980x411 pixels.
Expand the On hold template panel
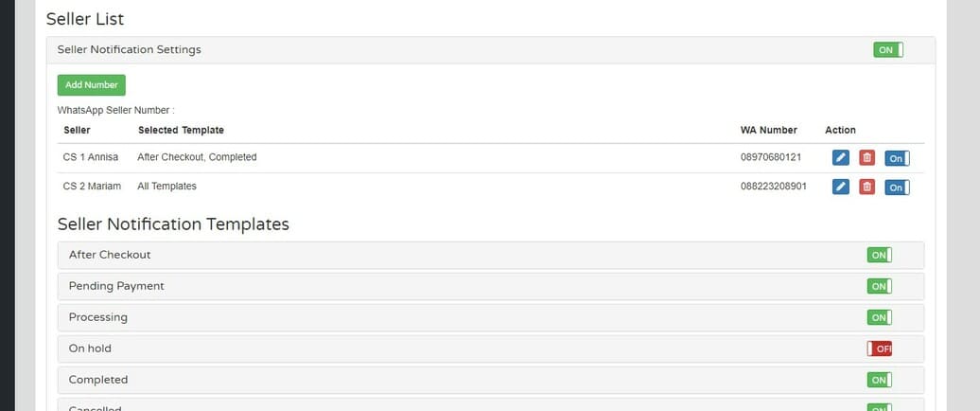[90, 348]
